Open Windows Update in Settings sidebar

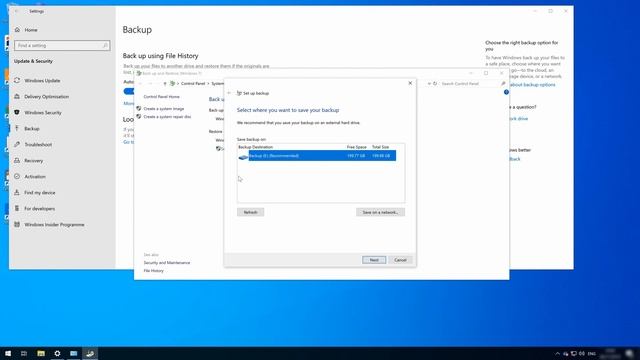tap(42, 80)
